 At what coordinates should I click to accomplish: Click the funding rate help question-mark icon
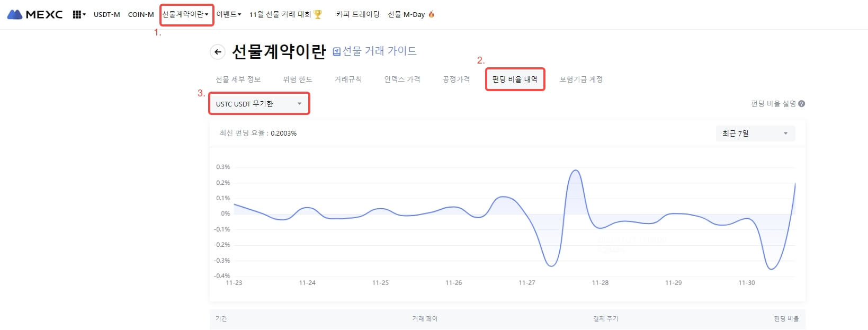click(801, 104)
